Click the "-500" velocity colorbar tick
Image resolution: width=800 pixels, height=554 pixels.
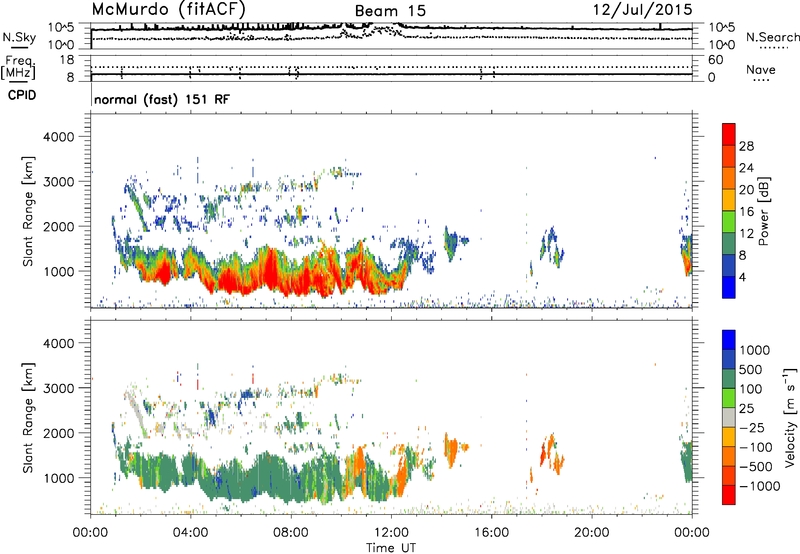point(755,467)
